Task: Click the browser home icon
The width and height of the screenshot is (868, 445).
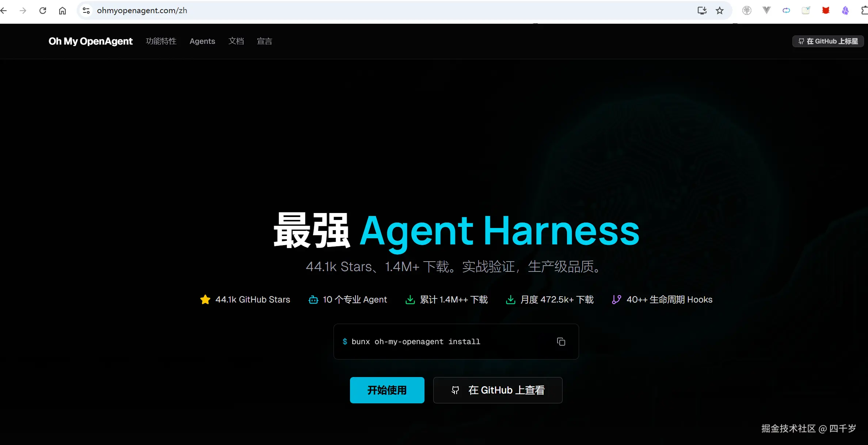Action: 62,10
